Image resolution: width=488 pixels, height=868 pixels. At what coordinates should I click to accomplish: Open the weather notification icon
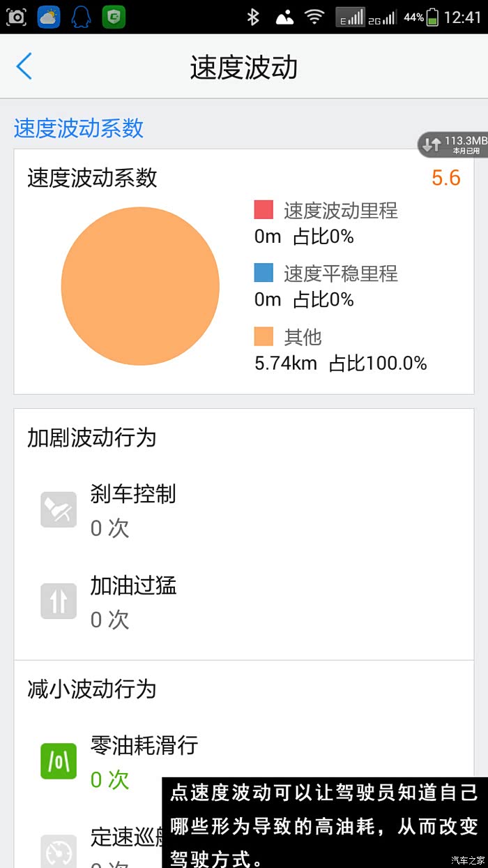(49, 17)
